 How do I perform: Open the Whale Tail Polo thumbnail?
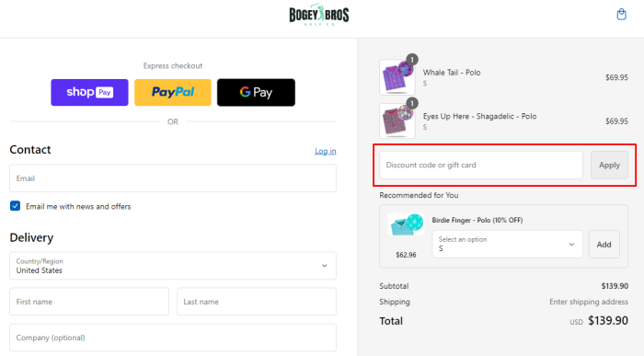[397, 77]
